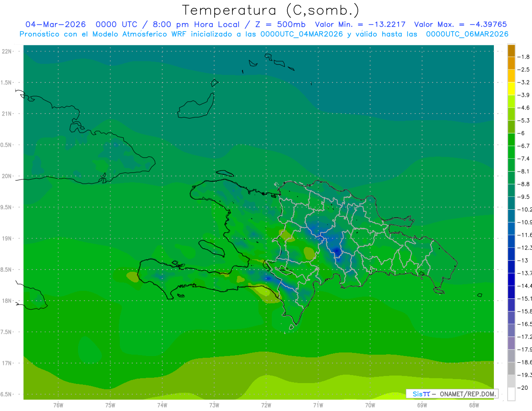The height and width of the screenshot is (411, 532).
Task: Click the 74W longitude axis label
Action: coord(162,405)
